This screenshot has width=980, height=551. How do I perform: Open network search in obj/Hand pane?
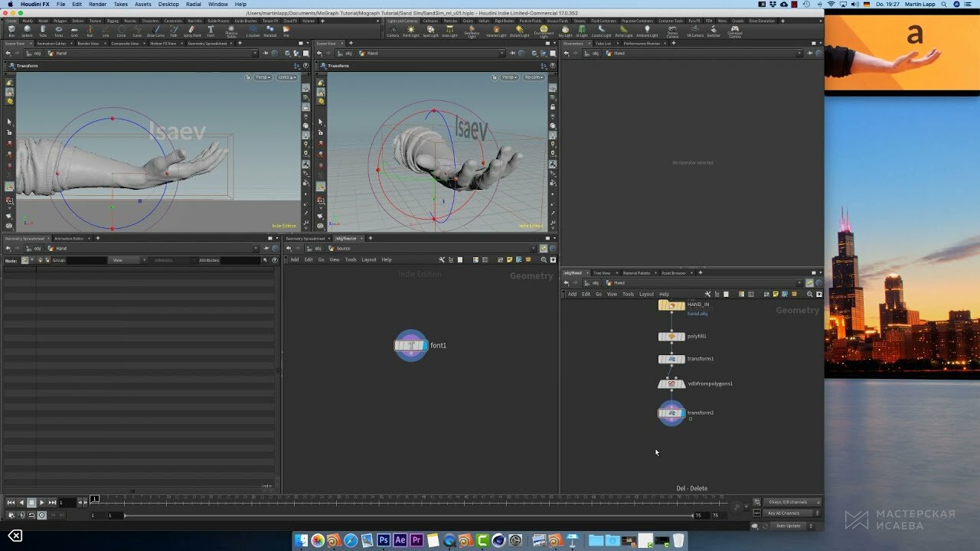(809, 294)
